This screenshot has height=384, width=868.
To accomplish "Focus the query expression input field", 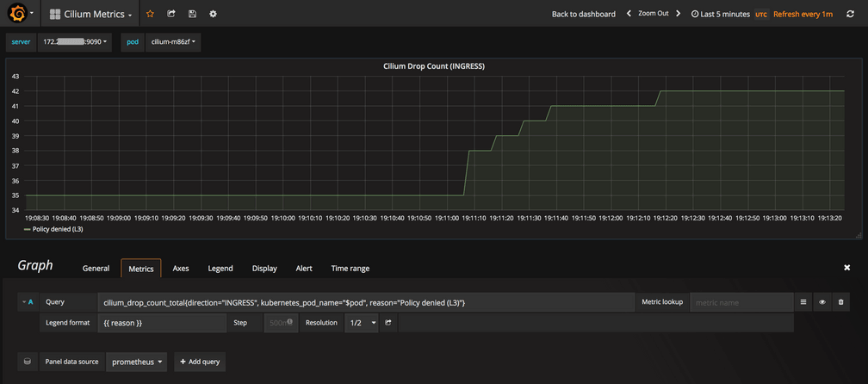I will click(x=366, y=302).
